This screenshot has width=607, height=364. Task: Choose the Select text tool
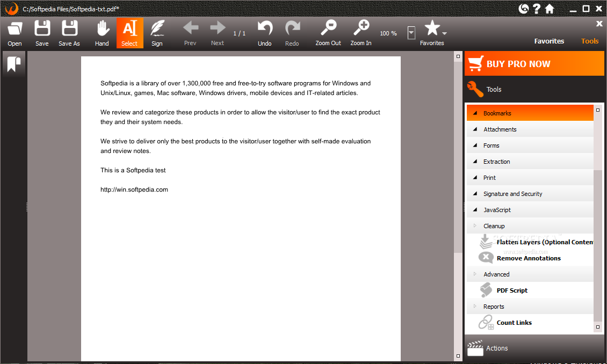129,33
